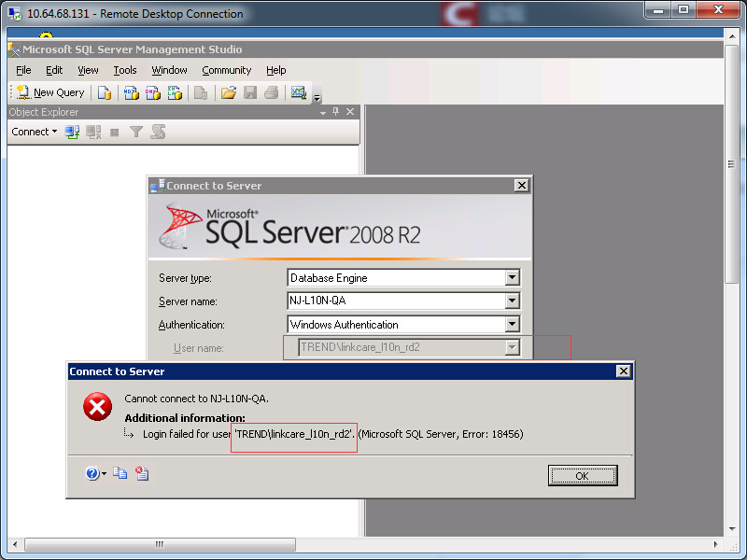The image size is (747, 560).
Task: Click the Remote Desktop Connection title bar icon
Action: [15, 14]
